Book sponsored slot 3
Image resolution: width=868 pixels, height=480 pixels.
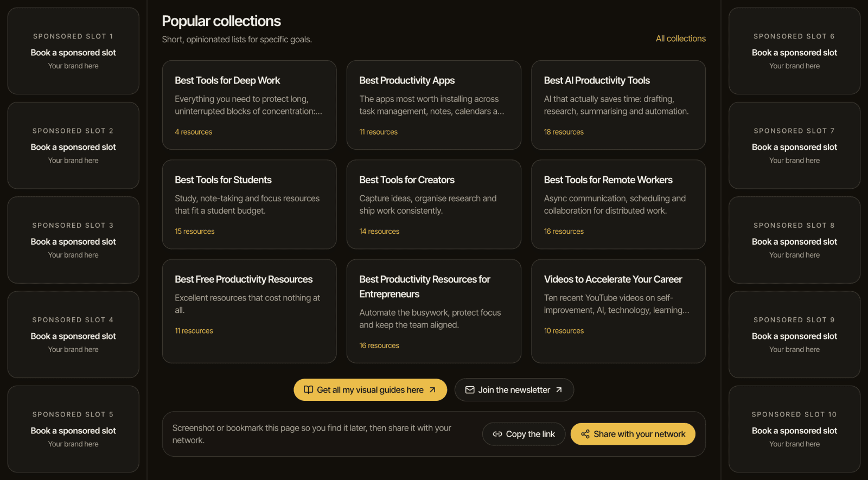[x=73, y=240]
